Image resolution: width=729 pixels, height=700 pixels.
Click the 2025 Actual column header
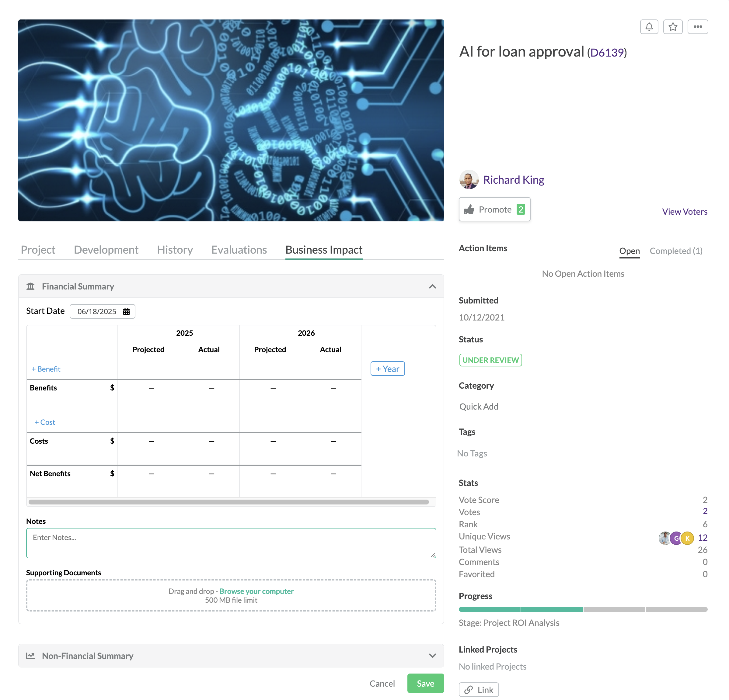[x=209, y=349]
